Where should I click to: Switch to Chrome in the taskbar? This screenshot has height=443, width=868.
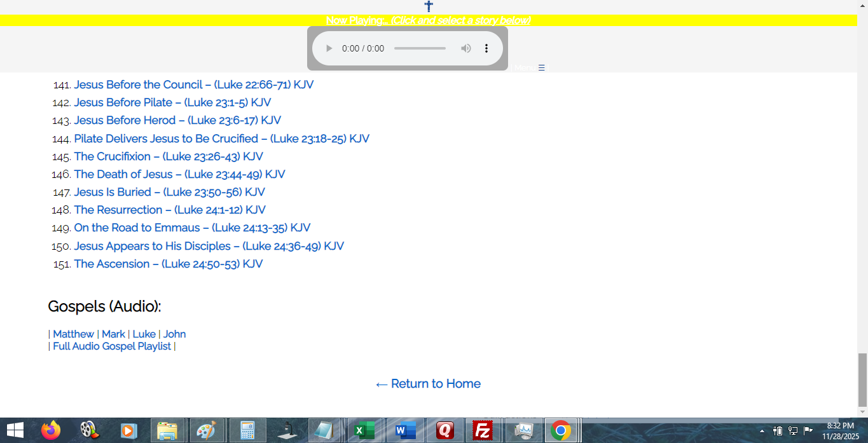[x=560, y=430]
